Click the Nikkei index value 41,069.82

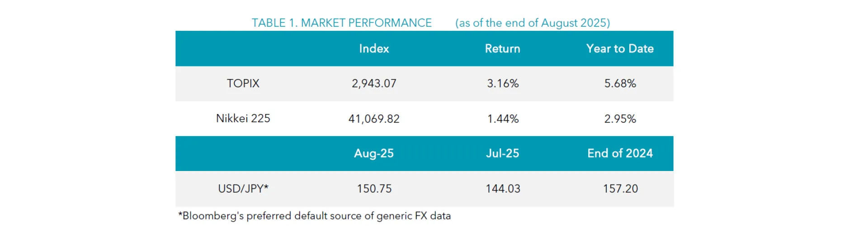click(374, 119)
